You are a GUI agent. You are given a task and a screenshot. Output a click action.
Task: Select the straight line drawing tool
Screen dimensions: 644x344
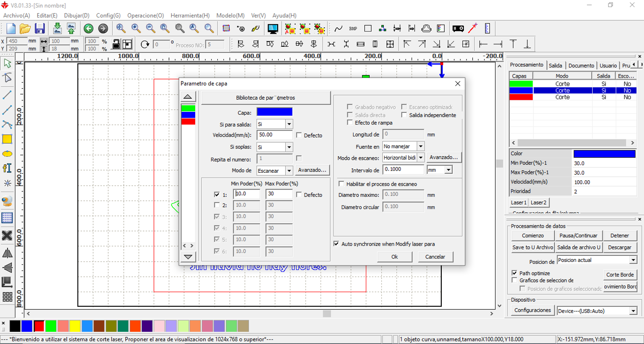coord(7,95)
